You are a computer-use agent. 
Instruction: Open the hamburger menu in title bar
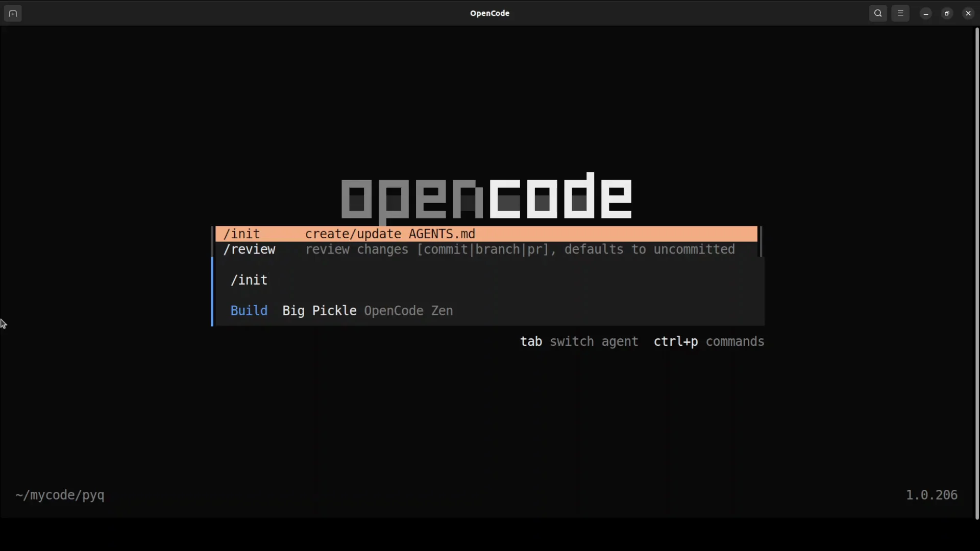(x=900, y=13)
